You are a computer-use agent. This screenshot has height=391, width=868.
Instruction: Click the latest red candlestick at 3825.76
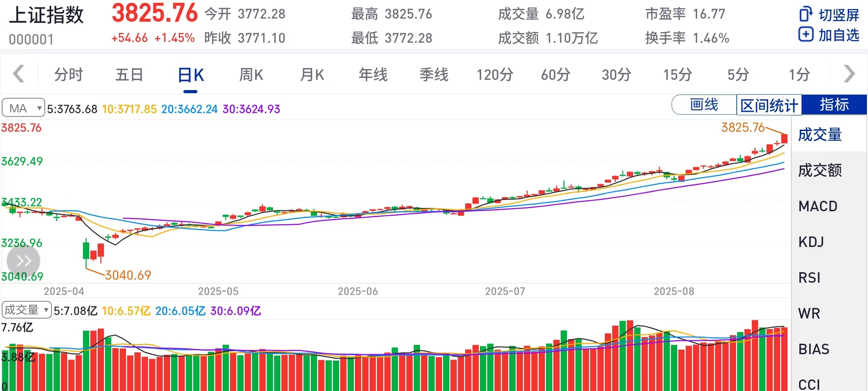[x=784, y=139]
